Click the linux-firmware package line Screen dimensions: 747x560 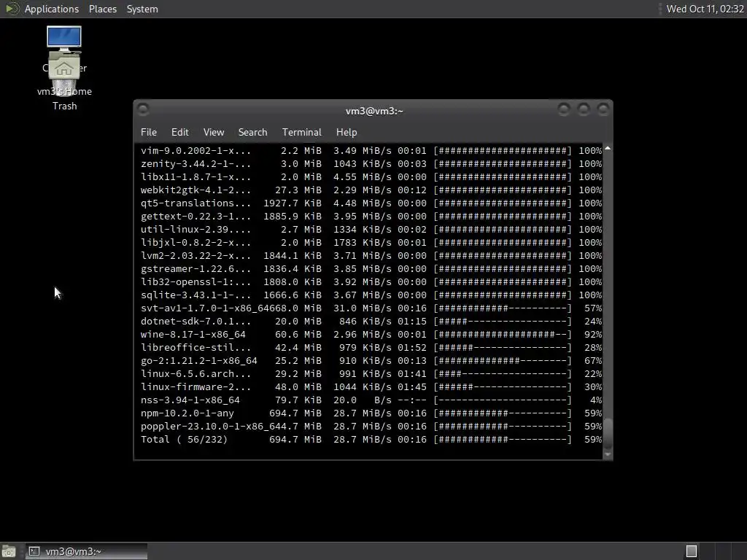pos(371,387)
